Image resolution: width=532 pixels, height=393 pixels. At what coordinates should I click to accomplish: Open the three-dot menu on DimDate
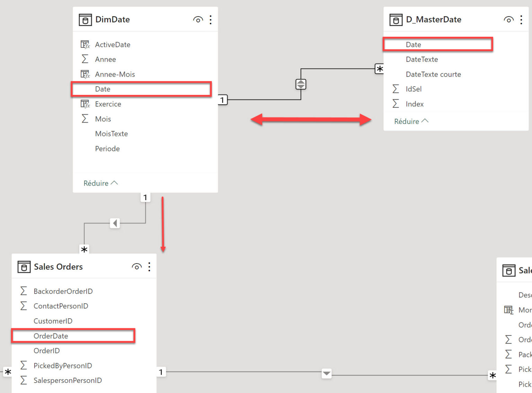point(211,20)
